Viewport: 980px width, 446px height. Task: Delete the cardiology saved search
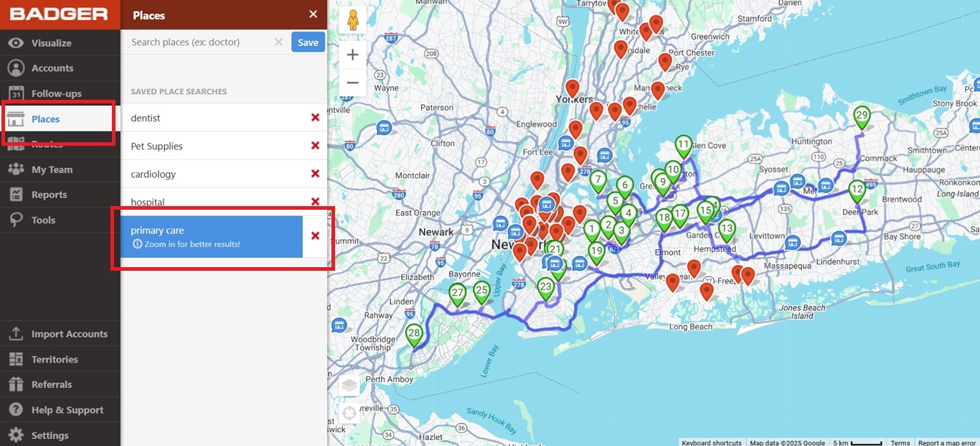315,174
